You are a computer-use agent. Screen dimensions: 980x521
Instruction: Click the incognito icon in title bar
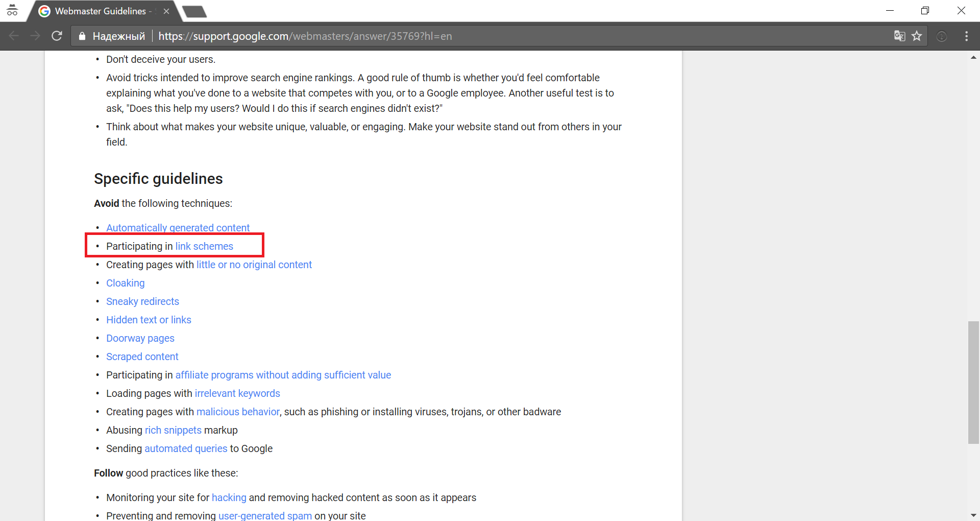[12, 10]
